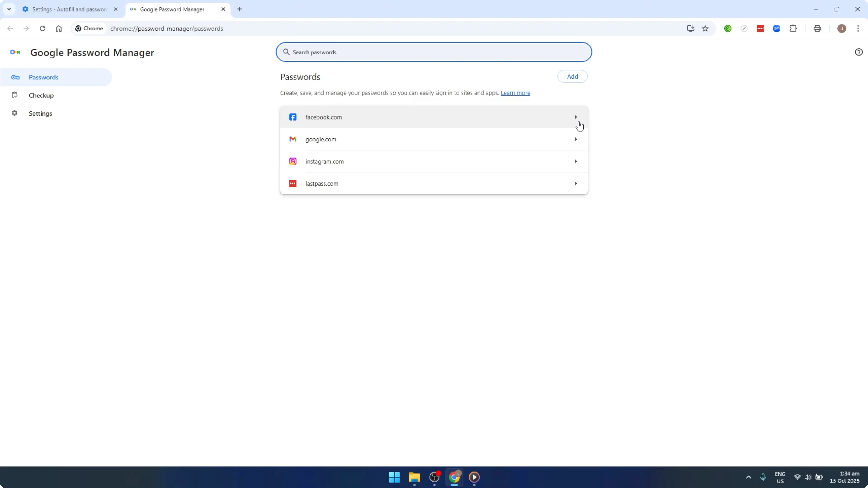Viewport: 868px width, 488px height.
Task: Click the sidebar Settings gear icon
Action: pos(14,113)
